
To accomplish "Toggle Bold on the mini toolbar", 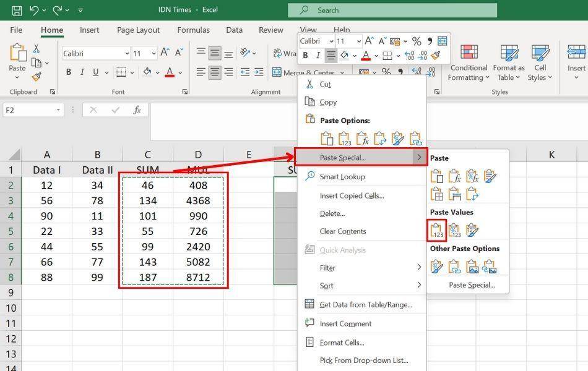I will (306, 56).
